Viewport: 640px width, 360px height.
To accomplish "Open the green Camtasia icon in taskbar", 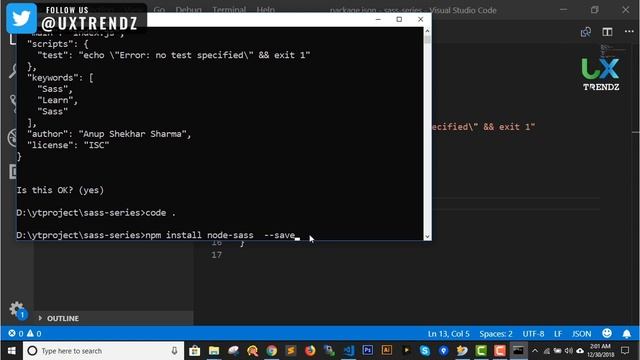I will (x=481, y=351).
